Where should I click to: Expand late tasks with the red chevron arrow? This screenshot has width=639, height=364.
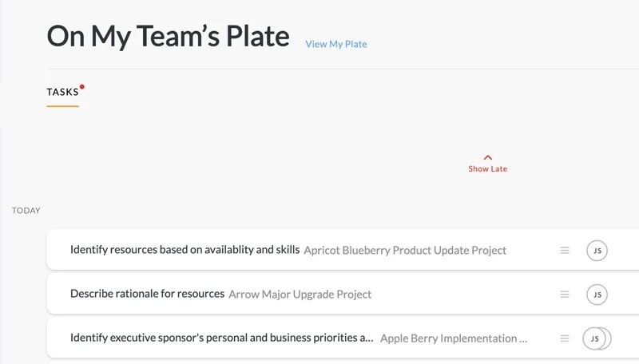point(488,157)
